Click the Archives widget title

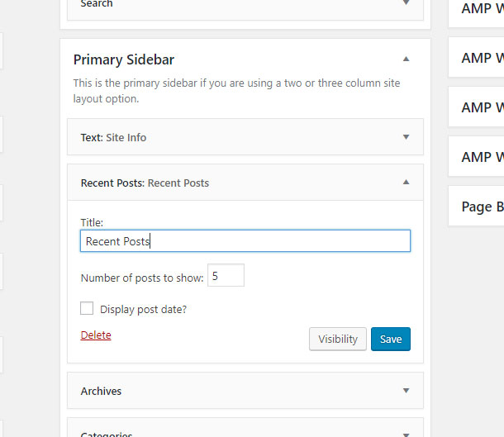point(101,391)
